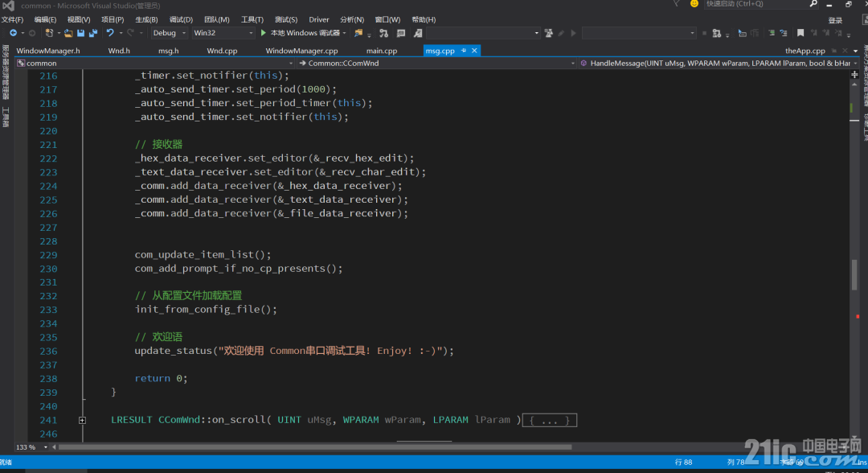Click the vertical scrollbar thumb of the editor

[854, 274]
